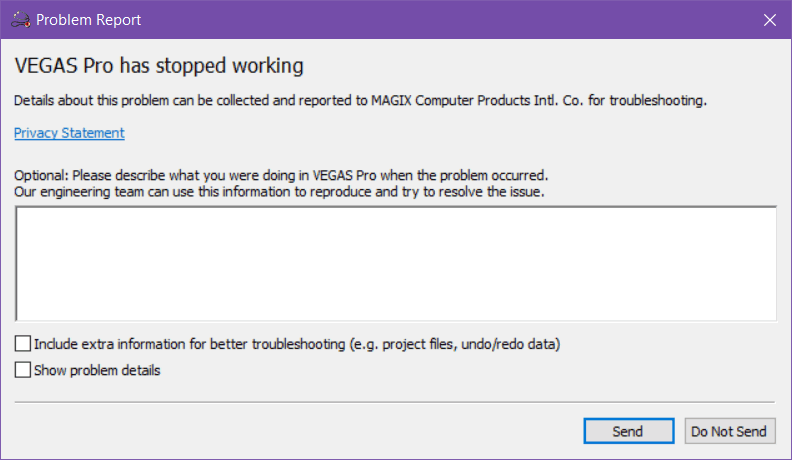Click the 'Show problem details' label text
792x460 pixels.
pyautogui.click(x=97, y=370)
